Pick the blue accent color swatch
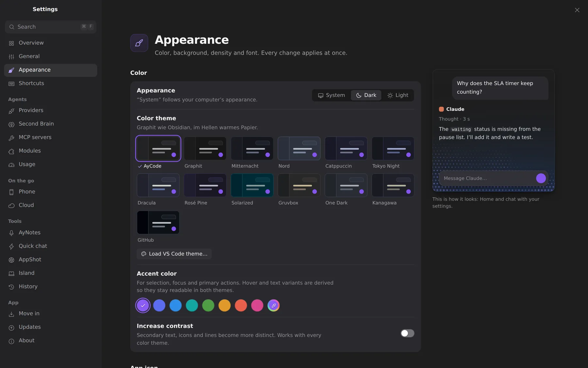Viewport: 588px width, 368px height. click(175, 306)
